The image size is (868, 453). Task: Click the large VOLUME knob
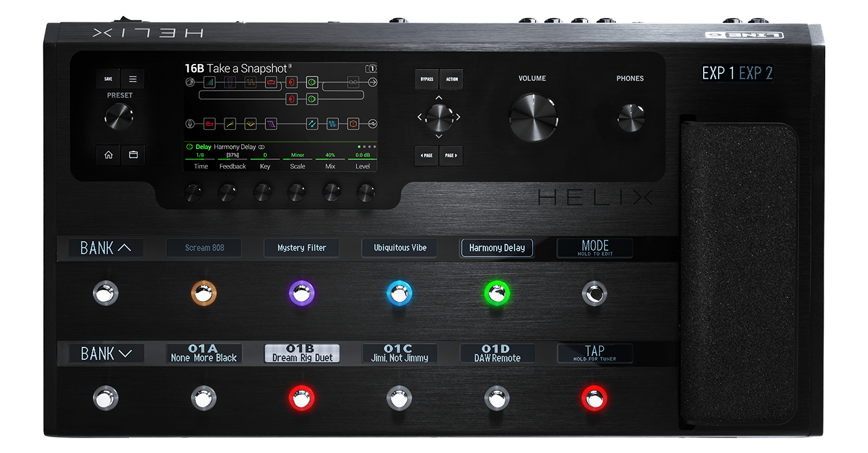pyautogui.click(x=533, y=117)
